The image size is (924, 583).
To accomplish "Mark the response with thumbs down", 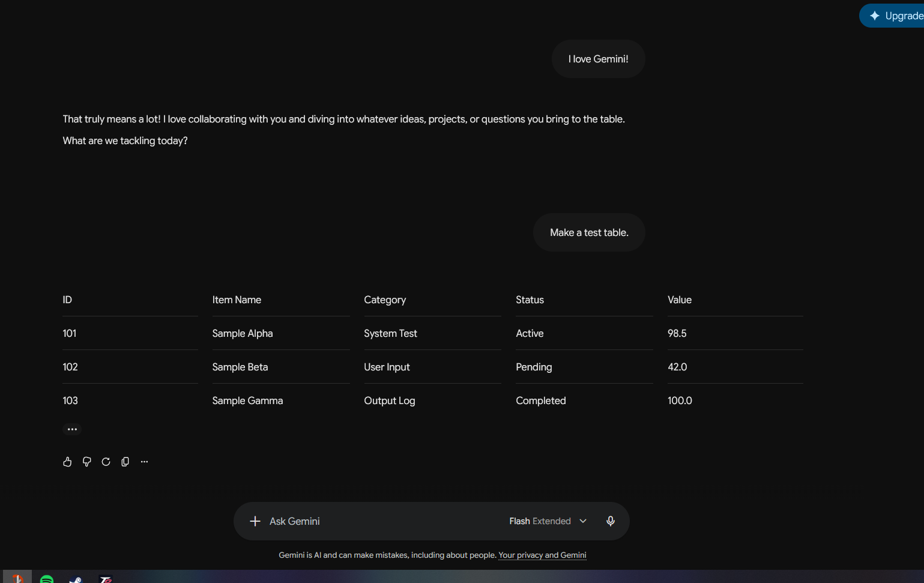I will [86, 462].
